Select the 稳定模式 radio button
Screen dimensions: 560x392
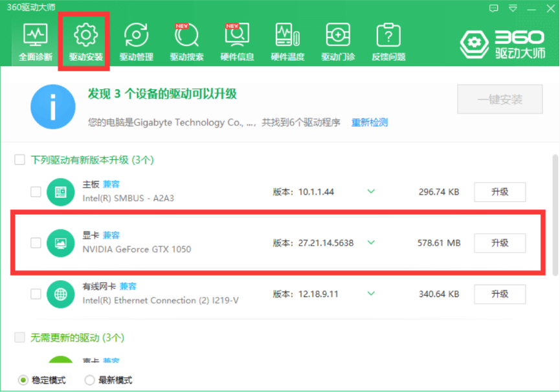point(24,380)
